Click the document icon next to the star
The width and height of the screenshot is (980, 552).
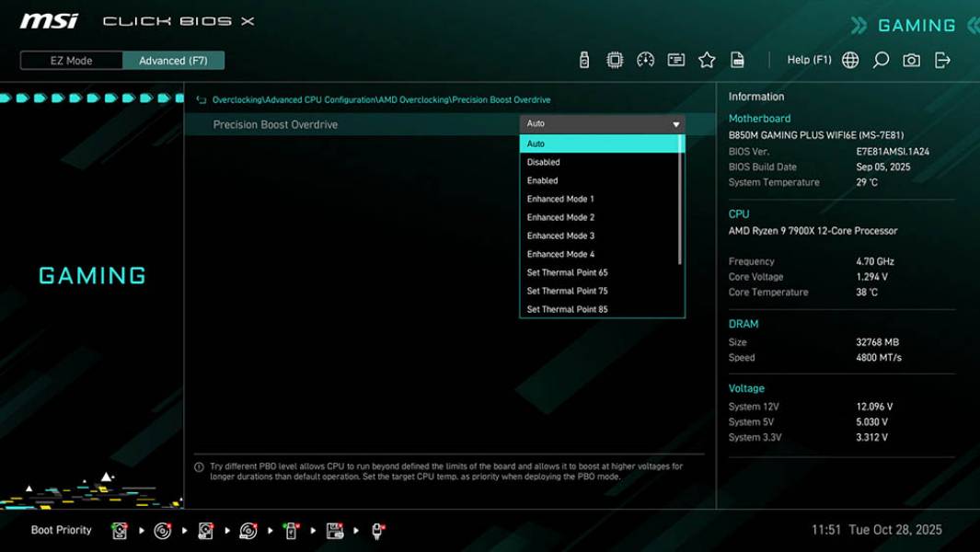(x=737, y=59)
